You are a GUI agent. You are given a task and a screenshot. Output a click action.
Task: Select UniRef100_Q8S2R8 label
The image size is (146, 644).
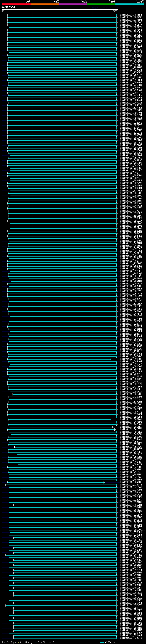(x=131, y=37)
